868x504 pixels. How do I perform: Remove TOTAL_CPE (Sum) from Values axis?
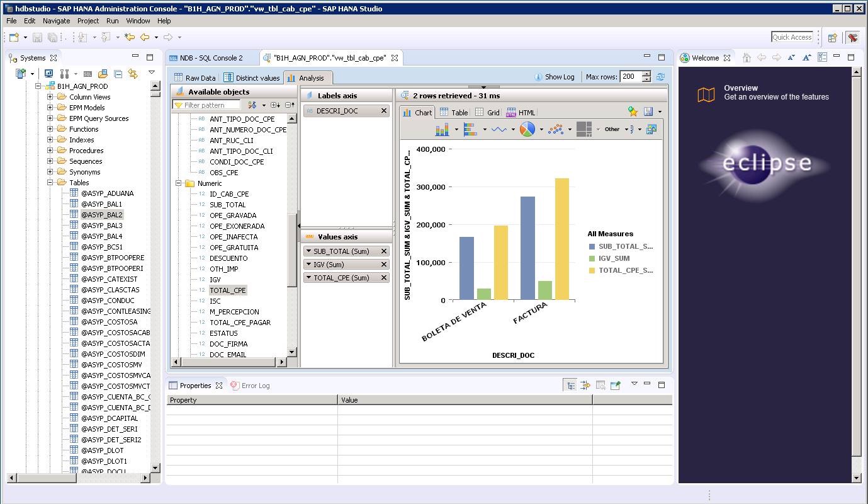(384, 278)
